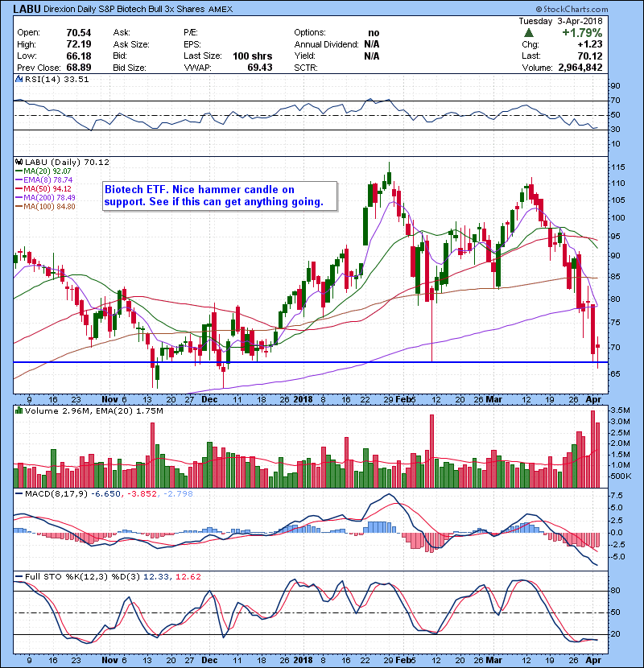This screenshot has width=644, height=668.
Task: Click the P/E label
Action: (x=191, y=33)
